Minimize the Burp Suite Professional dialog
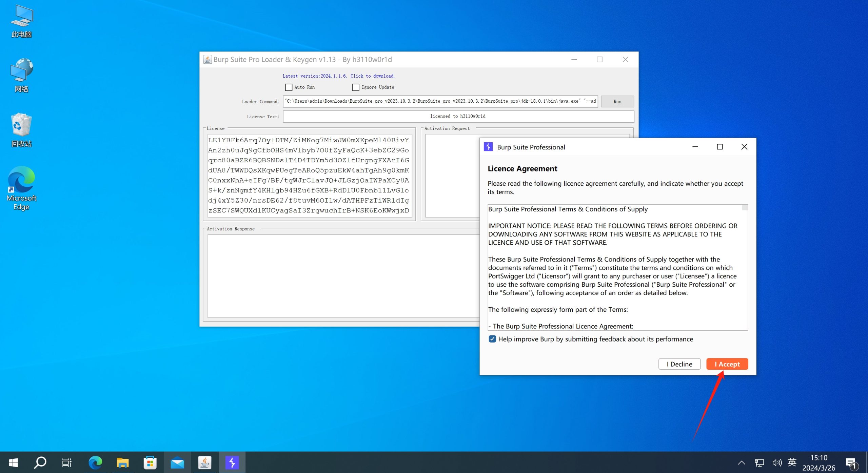The image size is (868, 473). 695,147
